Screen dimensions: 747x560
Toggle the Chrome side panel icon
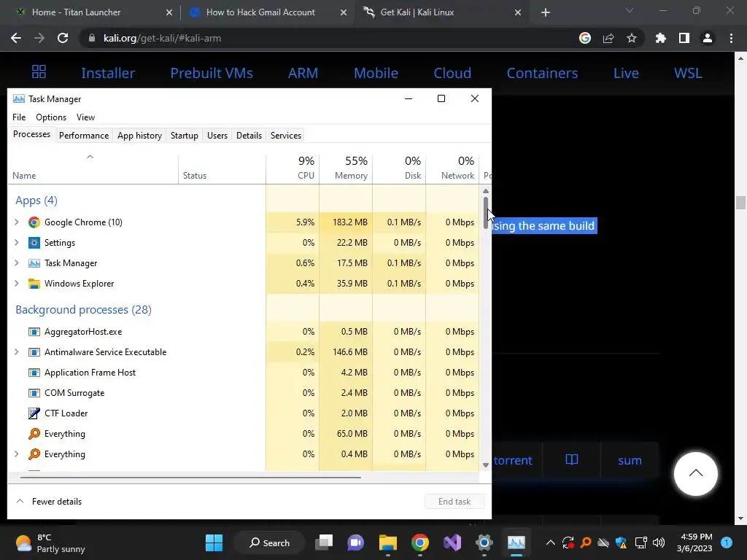[684, 38]
